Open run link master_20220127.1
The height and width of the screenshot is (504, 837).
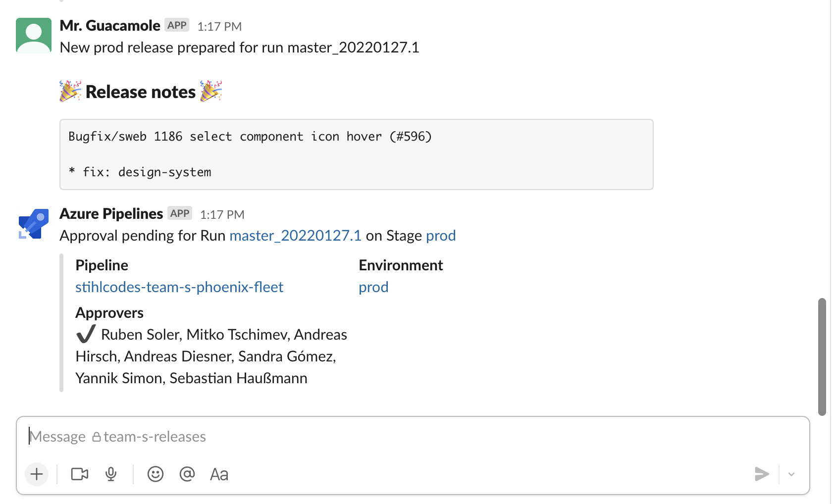[x=296, y=236]
